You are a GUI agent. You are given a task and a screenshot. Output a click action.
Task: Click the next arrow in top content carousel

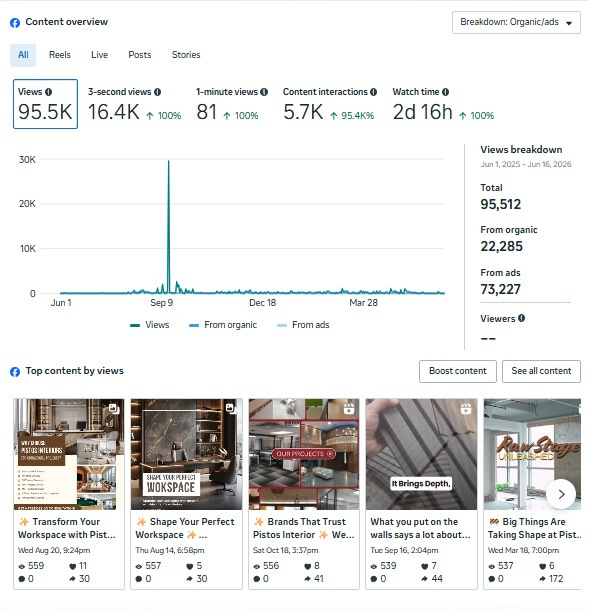pyautogui.click(x=561, y=494)
